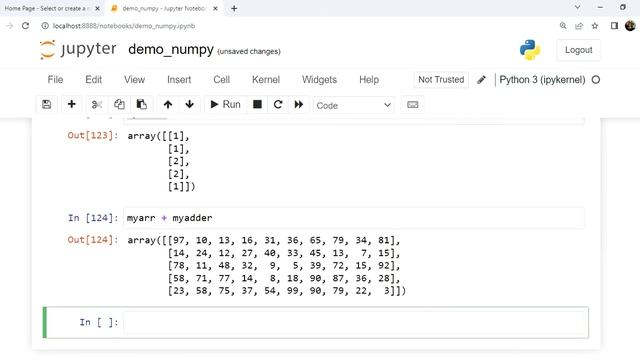Viewport: 640px width, 360px height.
Task: Click the Out[123] array output
Action: click(161, 161)
